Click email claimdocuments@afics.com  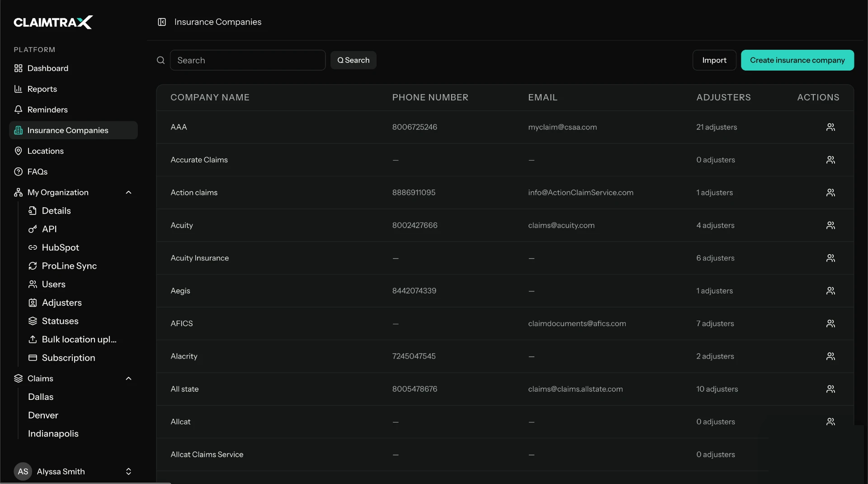pos(577,324)
